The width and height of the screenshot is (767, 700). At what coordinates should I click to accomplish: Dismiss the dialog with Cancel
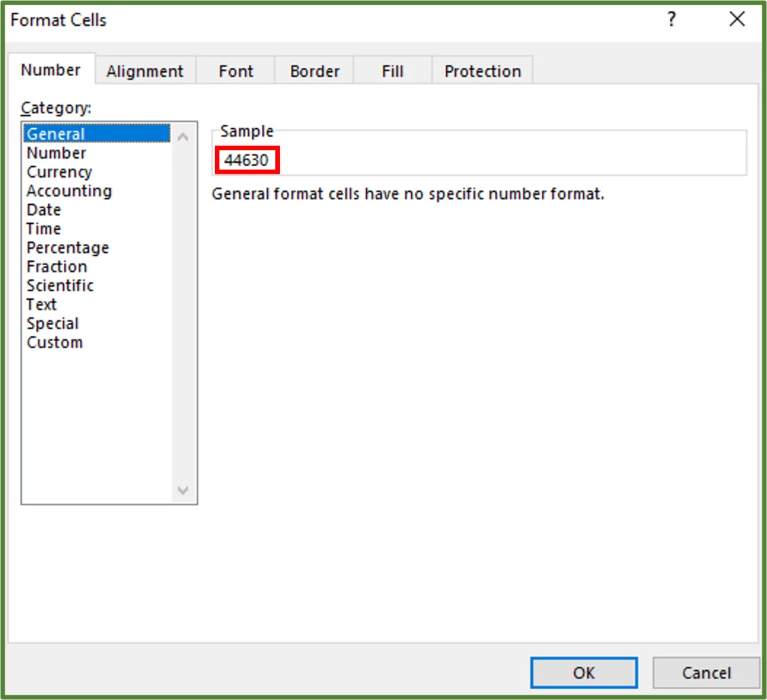705,672
